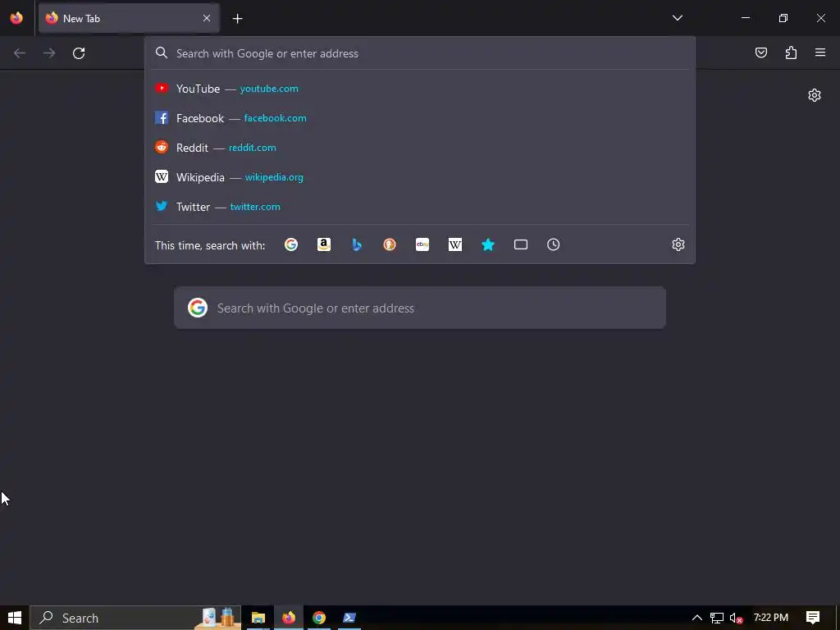The width and height of the screenshot is (840, 630).
Task: Select the New Tab tab
Action: pyautogui.click(x=129, y=18)
